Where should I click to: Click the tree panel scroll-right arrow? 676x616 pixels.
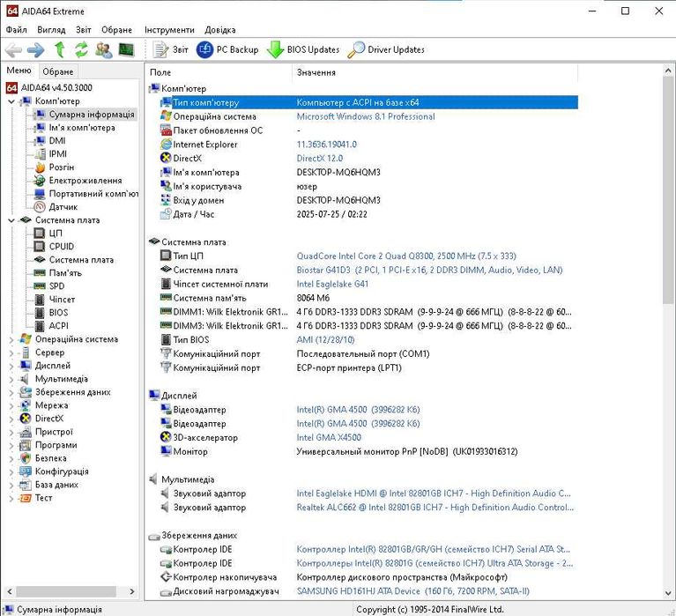(x=132, y=592)
